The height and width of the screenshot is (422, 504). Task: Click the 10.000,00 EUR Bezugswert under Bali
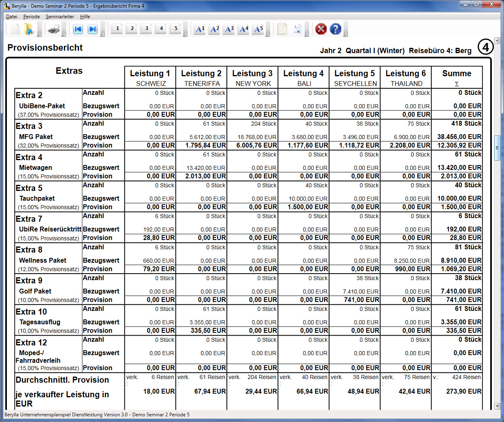tap(308, 199)
